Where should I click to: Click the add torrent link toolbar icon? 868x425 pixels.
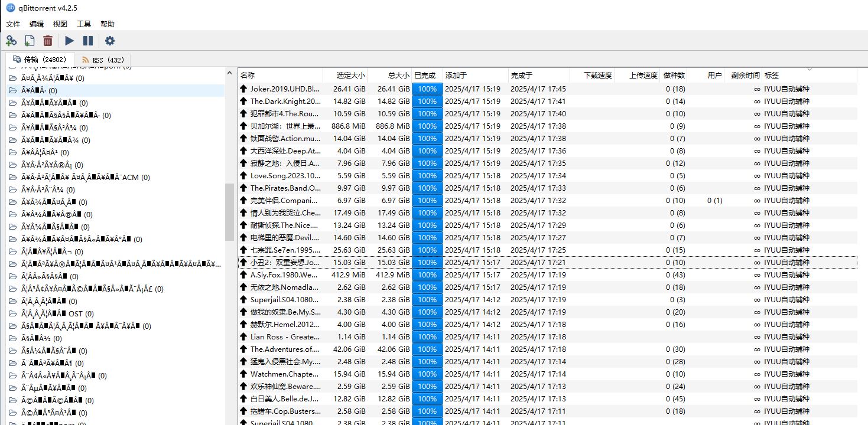click(x=11, y=41)
